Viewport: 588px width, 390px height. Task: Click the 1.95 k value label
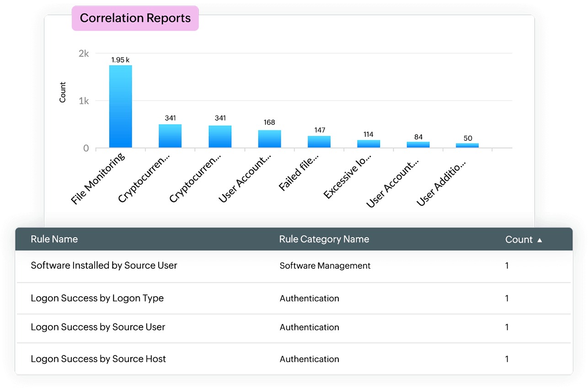[x=120, y=60]
